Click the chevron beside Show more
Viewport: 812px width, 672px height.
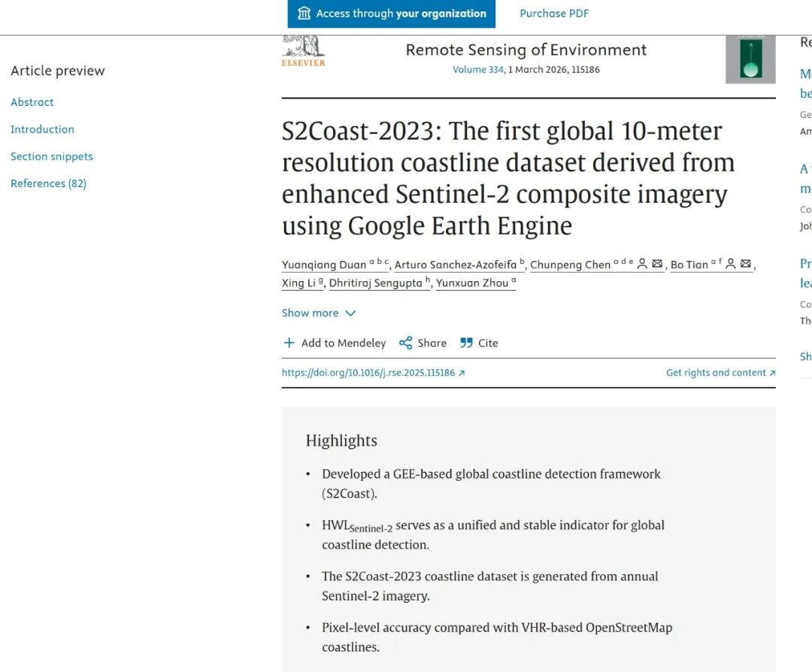pos(350,313)
